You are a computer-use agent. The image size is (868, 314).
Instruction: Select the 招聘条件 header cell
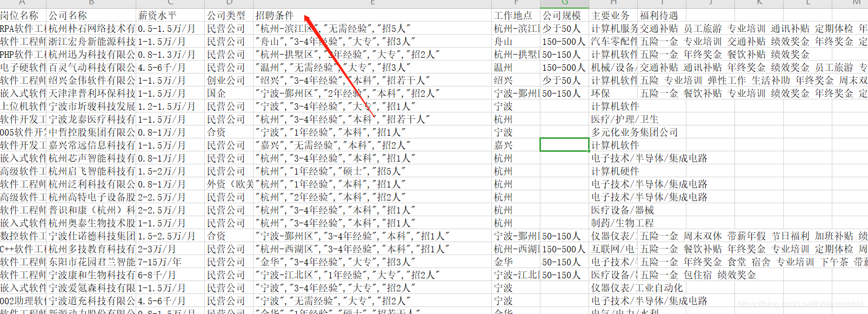click(x=372, y=16)
